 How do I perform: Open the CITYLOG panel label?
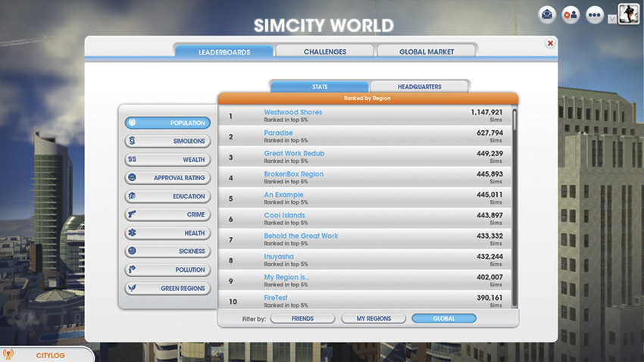click(50, 355)
